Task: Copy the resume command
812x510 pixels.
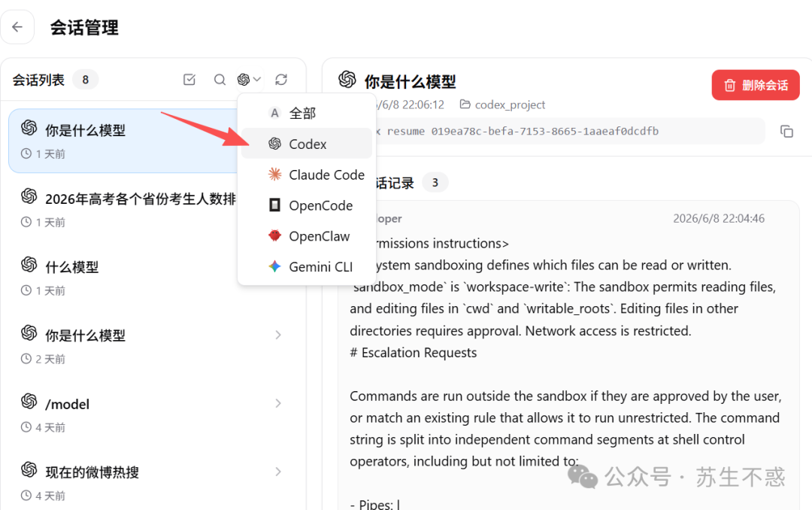Action: click(x=786, y=131)
